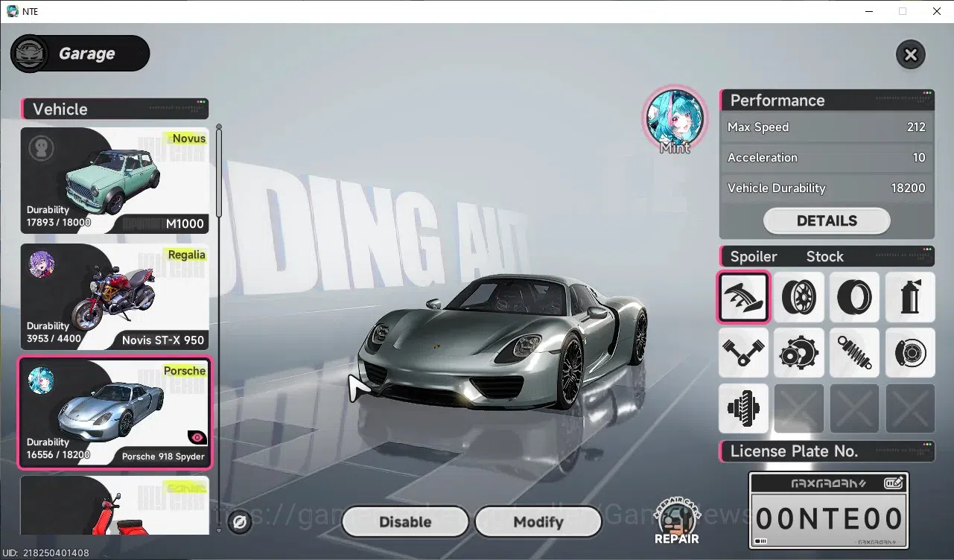Select the Novus M1000 vehicle card

(115, 181)
